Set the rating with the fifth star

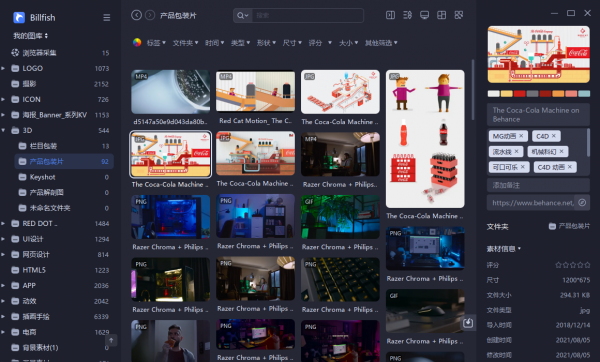pyautogui.click(x=587, y=265)
